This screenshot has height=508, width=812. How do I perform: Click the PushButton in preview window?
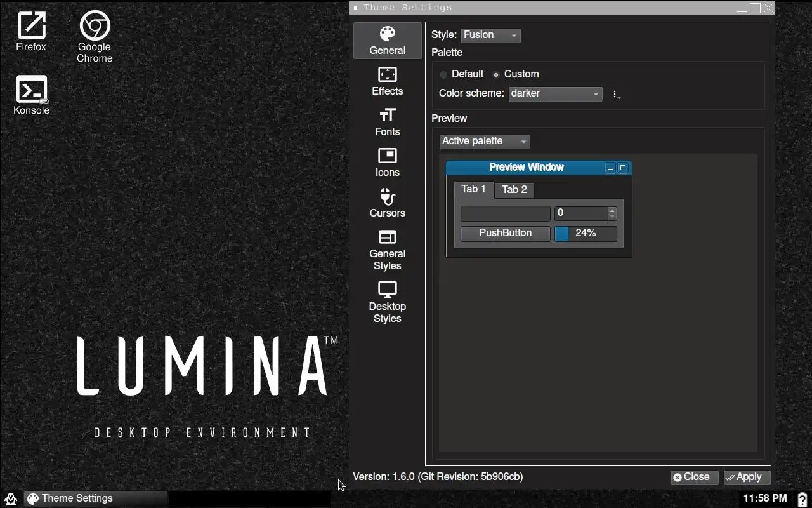click(506, 233)
